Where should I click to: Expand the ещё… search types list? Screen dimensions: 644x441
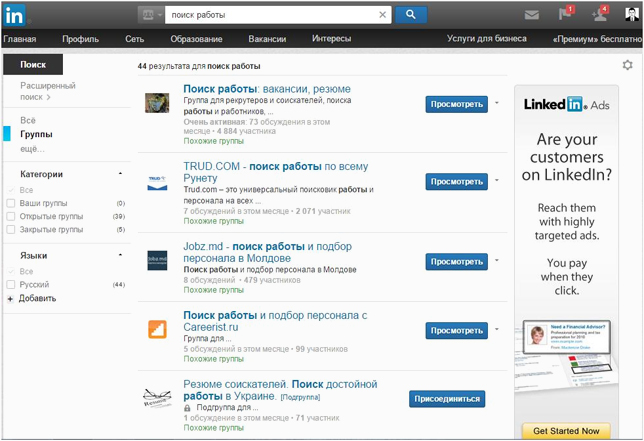(32, 149)
